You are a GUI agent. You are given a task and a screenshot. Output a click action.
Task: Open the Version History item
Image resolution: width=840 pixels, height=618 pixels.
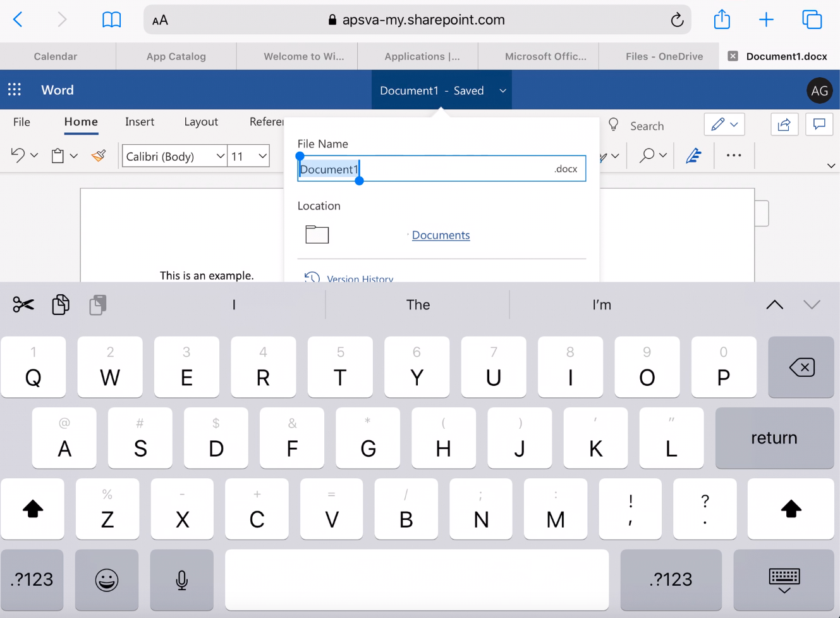[x=349, y=278]
